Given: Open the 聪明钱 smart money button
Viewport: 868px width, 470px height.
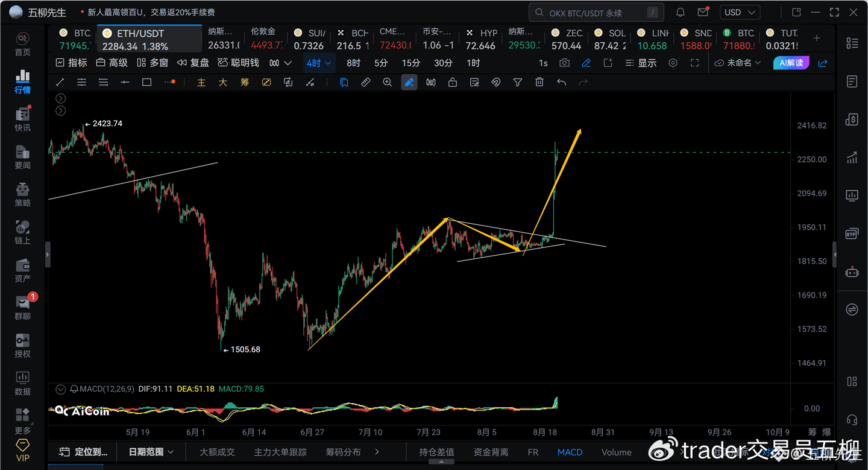Looking at the screenshot, I should [238, 63].
